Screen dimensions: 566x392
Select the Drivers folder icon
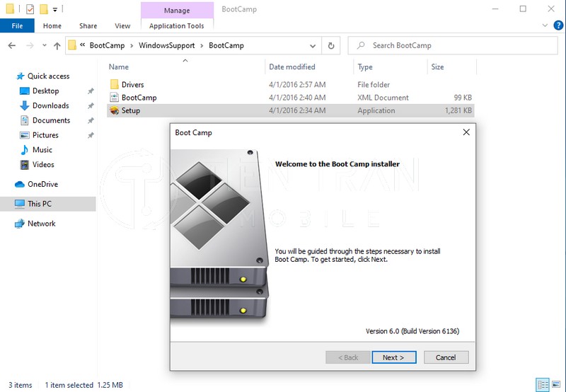[x=115, y=84]
